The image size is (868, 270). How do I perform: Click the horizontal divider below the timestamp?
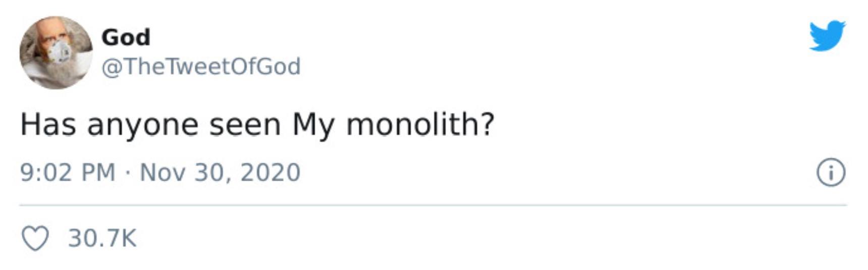(x=433, y=205)
